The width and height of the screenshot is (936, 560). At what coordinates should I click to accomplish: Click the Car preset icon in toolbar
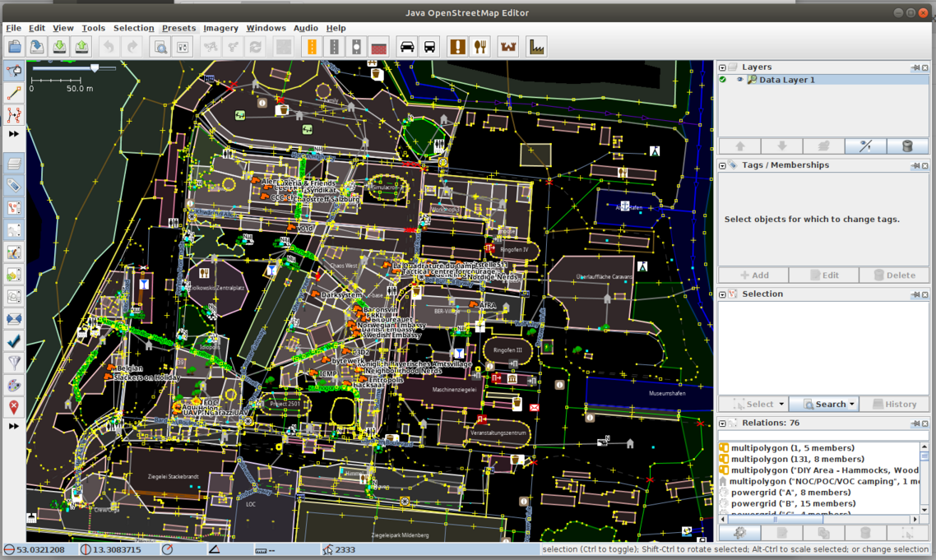(x=407, y=47)
